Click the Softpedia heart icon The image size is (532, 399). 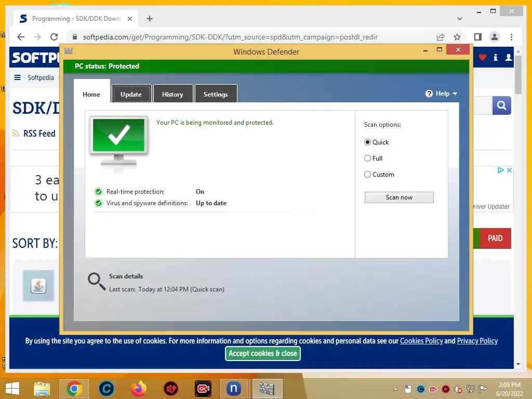click(483, 58)
